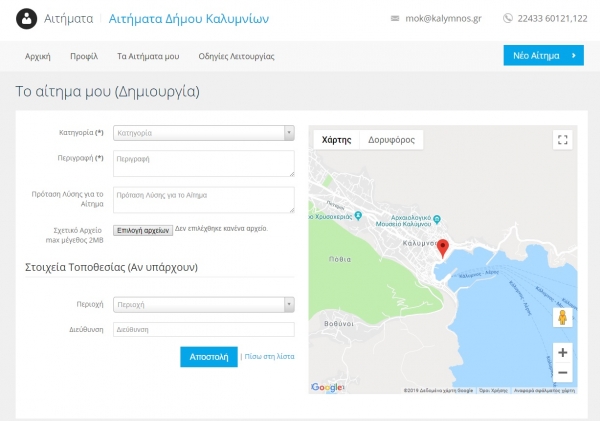Click the phone handset icon

[x=507, y=18]
